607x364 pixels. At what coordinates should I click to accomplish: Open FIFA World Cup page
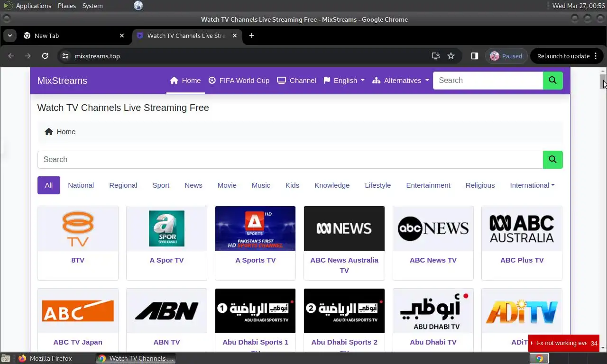coord(239,81)
